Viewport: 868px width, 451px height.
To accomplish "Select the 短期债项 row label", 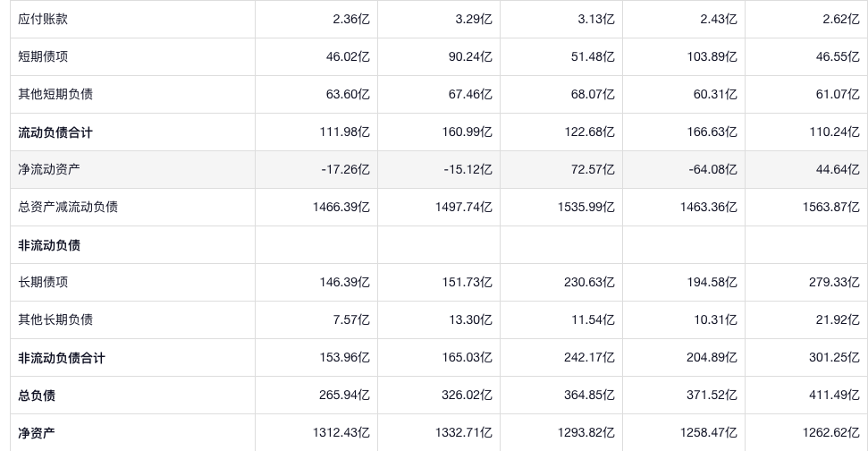I will (x=43, y=56).
